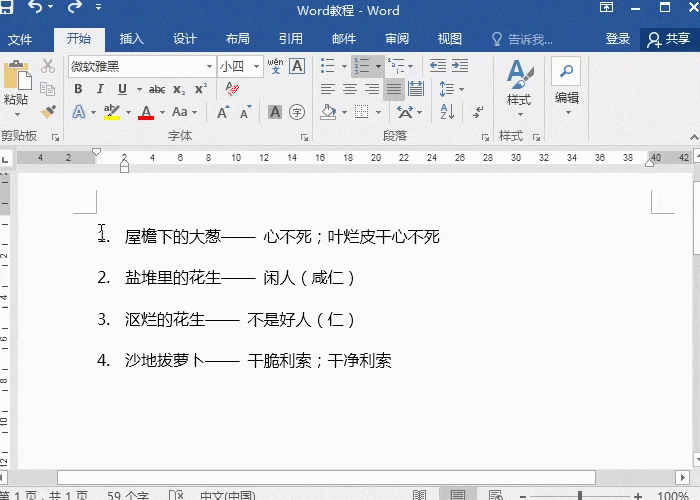The width and height of the screenshot is (700, 500).
Task: Click the Increase Indent icon
Action: 460,66
